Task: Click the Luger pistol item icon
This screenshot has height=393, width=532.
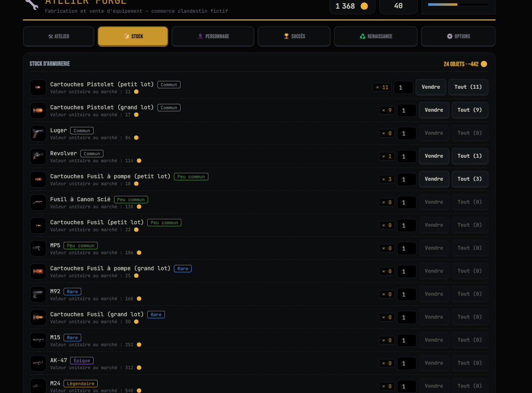Action: pos(38,133)
